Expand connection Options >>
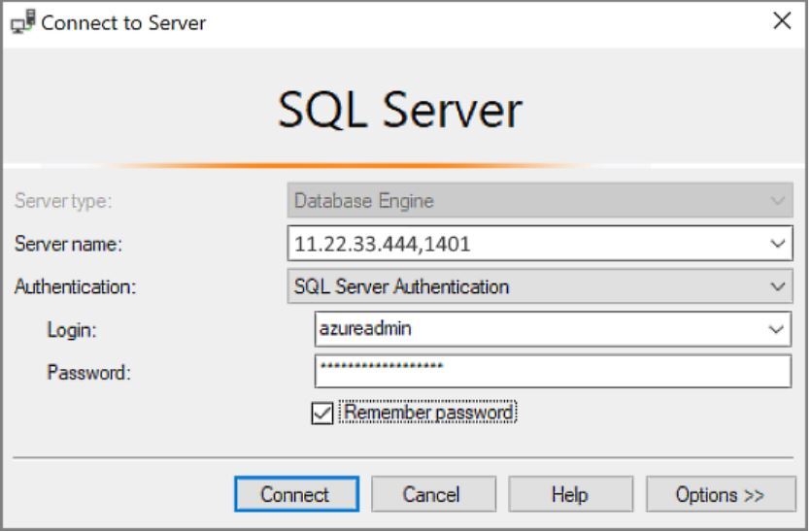The image size is (811, 532). (721, 494)
